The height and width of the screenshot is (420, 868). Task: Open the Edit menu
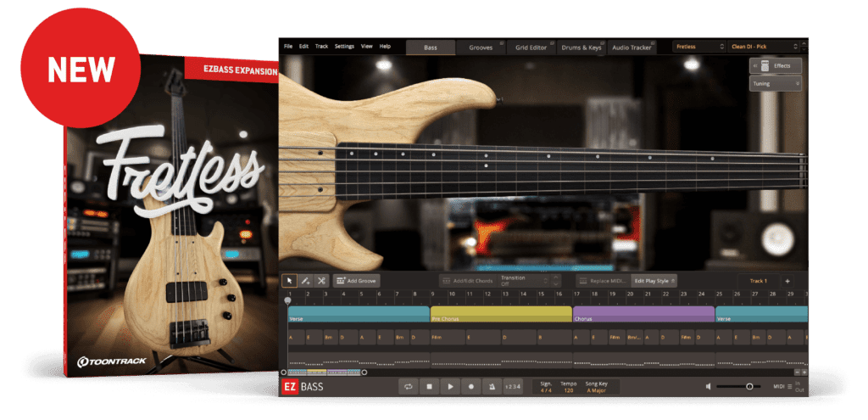pyautogui.click(x=304, y=47)
